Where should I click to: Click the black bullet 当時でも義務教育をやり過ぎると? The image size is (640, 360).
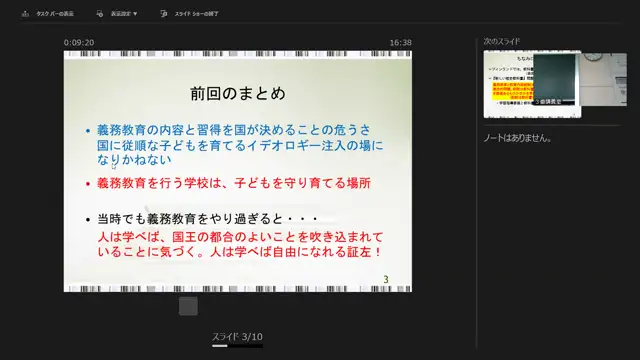[207, 219]
